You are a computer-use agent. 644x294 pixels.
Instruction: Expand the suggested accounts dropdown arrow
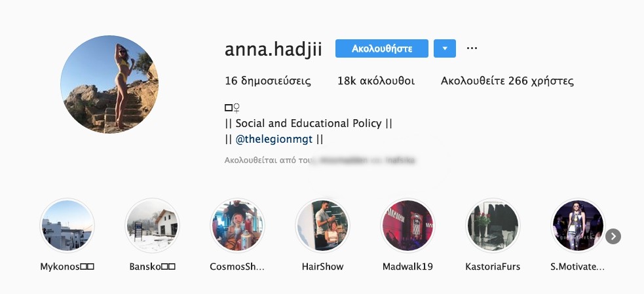coord(445,48)
